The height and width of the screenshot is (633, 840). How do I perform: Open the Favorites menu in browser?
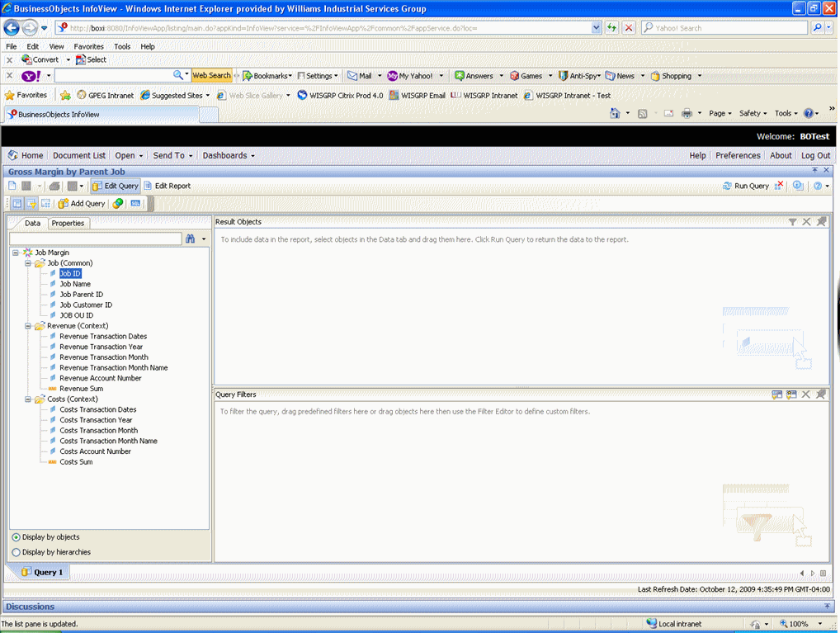coord(88,47)
